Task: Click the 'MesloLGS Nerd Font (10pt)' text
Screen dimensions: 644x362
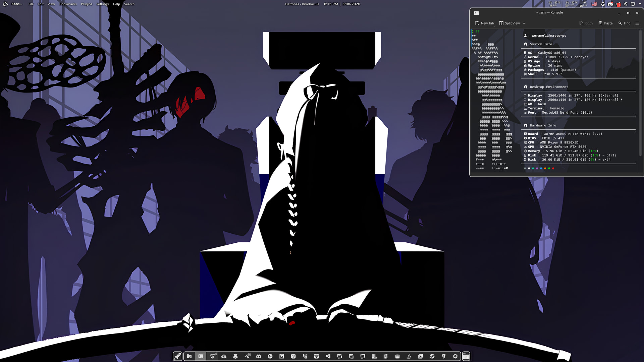Action: [567, 113]
